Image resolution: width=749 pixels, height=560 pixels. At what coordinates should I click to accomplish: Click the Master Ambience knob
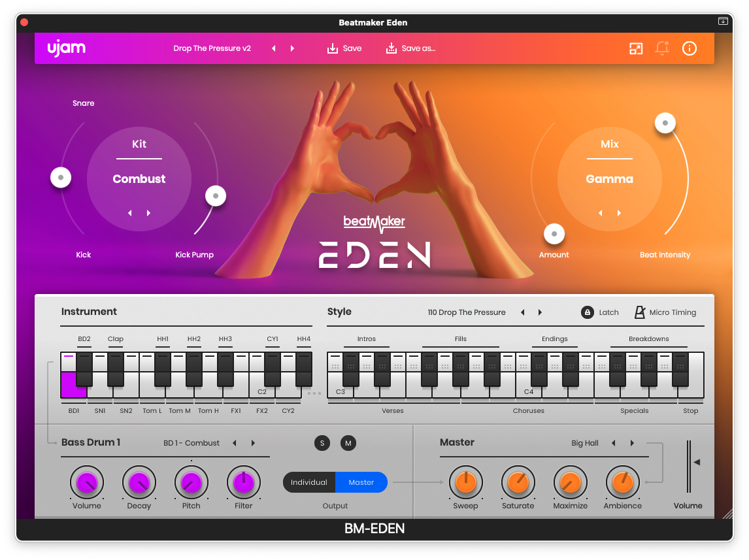pos(622,482)
